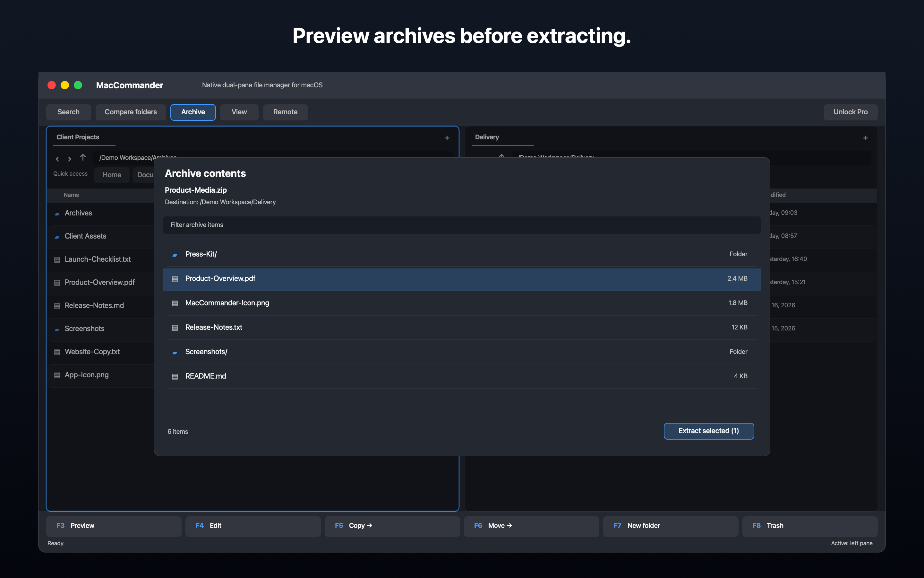Select the Archive toolbar button
Viewport: 924px width, 578px height.
click(193, 112)
